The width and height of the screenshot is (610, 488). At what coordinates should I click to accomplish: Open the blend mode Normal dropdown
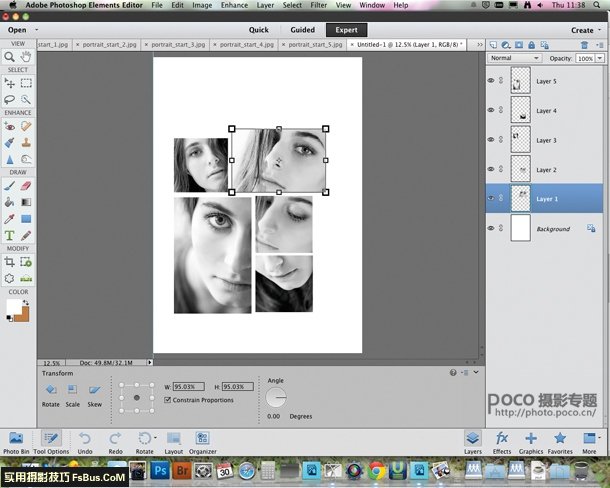click(512, 58)
